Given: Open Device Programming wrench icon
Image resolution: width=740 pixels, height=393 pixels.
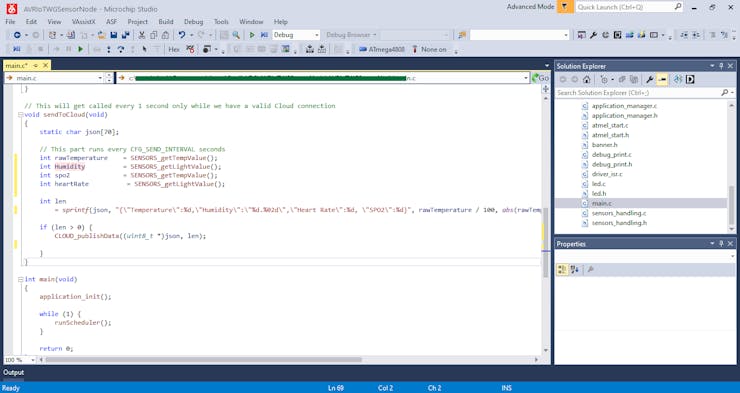Looking at the screenshot, I should [593, 35].
